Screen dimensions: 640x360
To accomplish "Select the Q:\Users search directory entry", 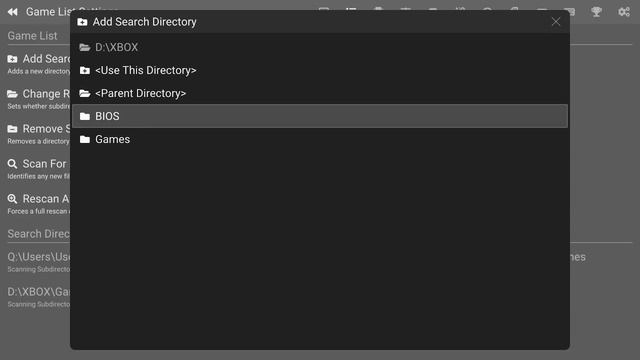I will (39, 262).
